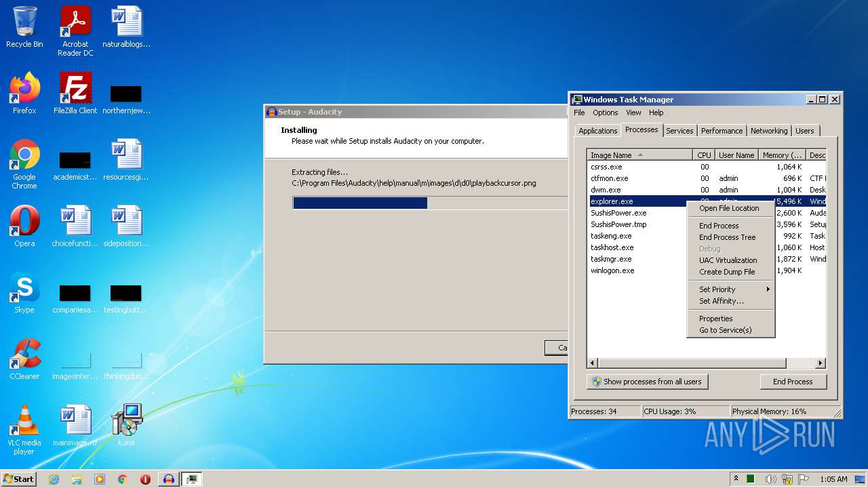Open View menu in Task Manager
Viewport: 868px width, 488px height.
pos(633,113)
